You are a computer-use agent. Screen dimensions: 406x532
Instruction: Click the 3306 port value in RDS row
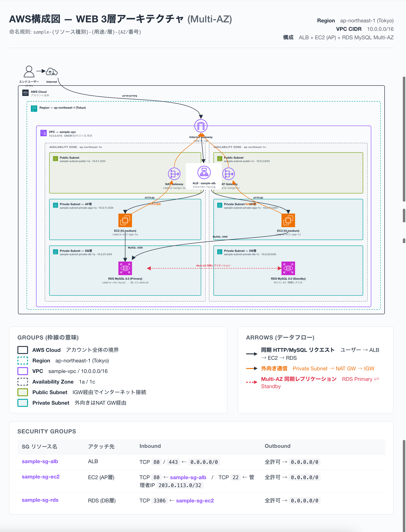coord(160,501)
